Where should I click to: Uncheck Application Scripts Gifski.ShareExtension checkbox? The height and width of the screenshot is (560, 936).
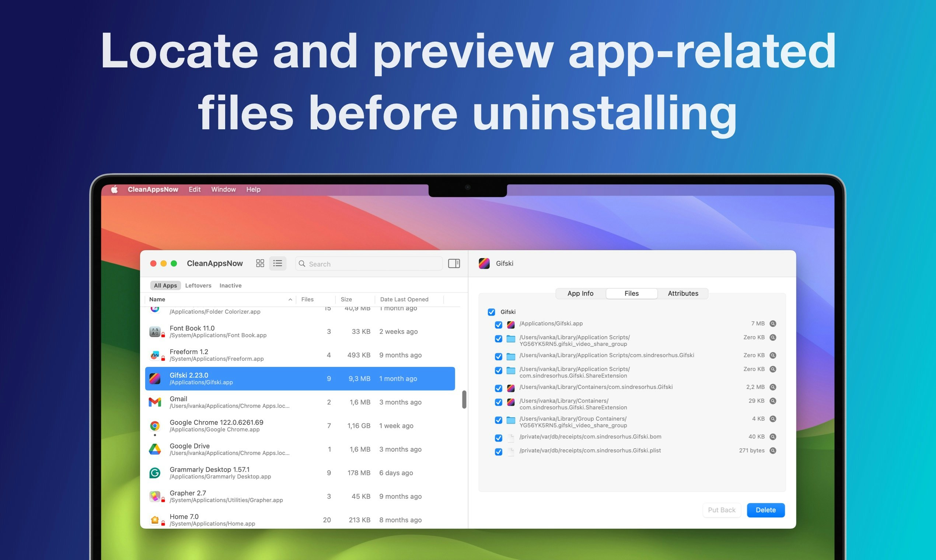click(x=499, y=371)
